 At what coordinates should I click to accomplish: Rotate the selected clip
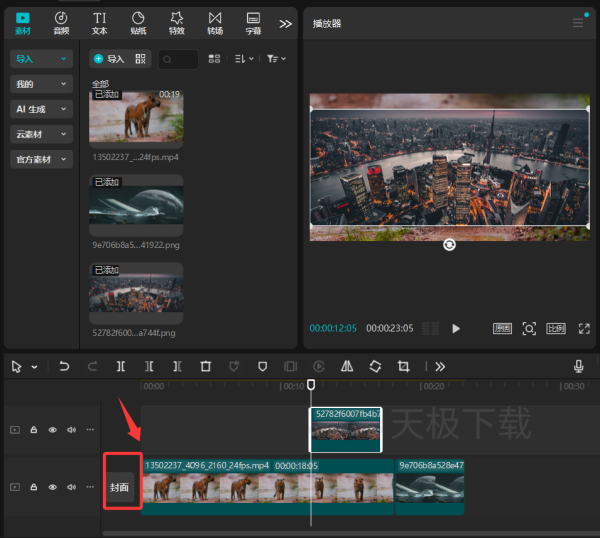coord(375,367)
